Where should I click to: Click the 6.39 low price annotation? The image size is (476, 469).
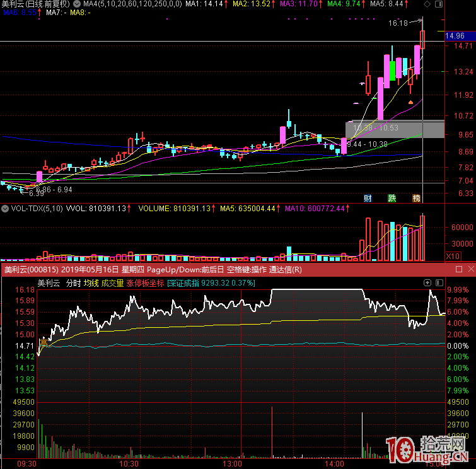(x=37, y=194)
